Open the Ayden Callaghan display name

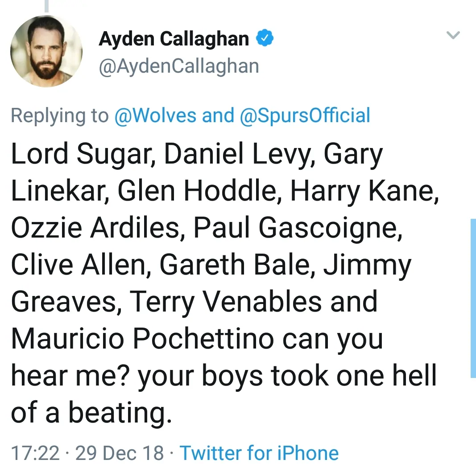(174, 39)
